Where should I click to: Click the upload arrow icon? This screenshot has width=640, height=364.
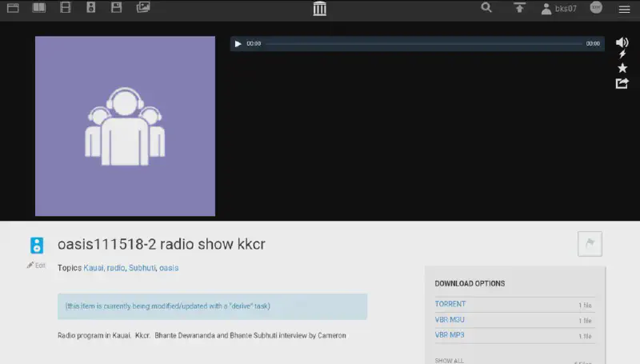[x=519, y=8]
